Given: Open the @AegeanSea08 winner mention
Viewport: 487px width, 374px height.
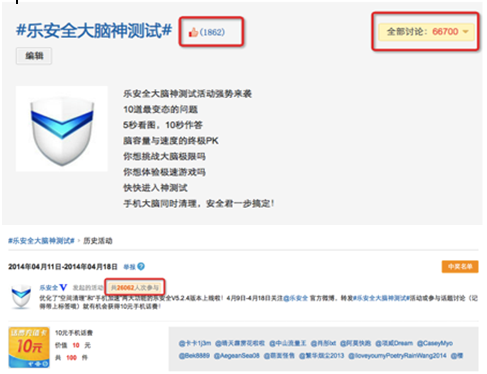Looking at the screenshot, I should [x=237, y=356].
